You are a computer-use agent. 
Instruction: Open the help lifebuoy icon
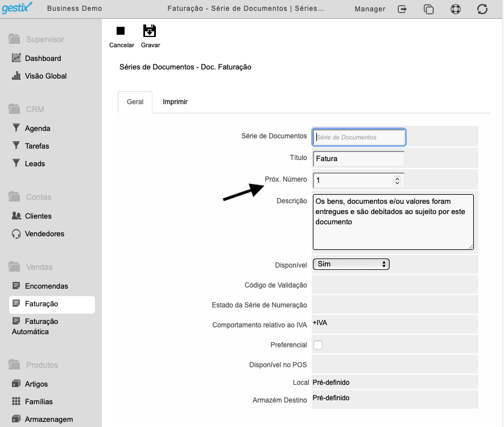[456, 9]
